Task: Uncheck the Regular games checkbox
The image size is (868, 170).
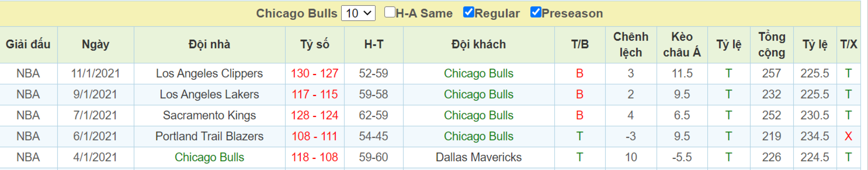Action: point(468,12)
